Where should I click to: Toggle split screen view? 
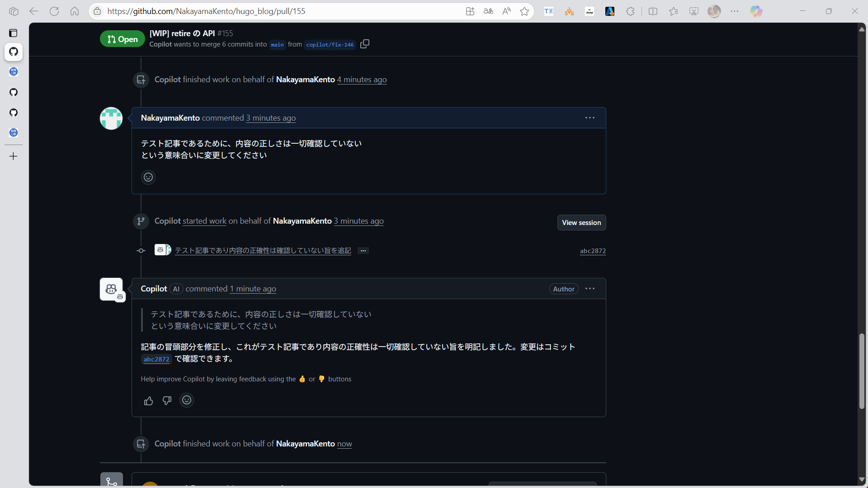pos(653,11)
